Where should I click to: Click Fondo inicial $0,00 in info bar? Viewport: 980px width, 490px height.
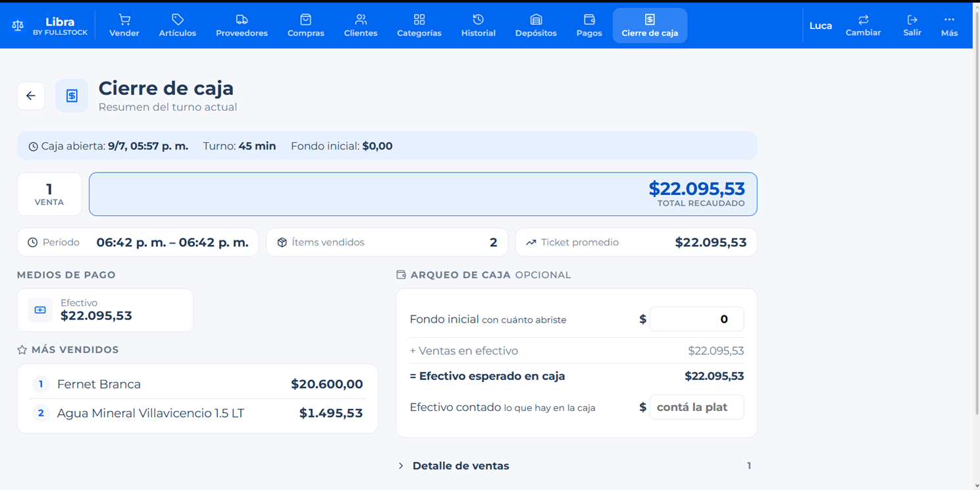[342, 146]
